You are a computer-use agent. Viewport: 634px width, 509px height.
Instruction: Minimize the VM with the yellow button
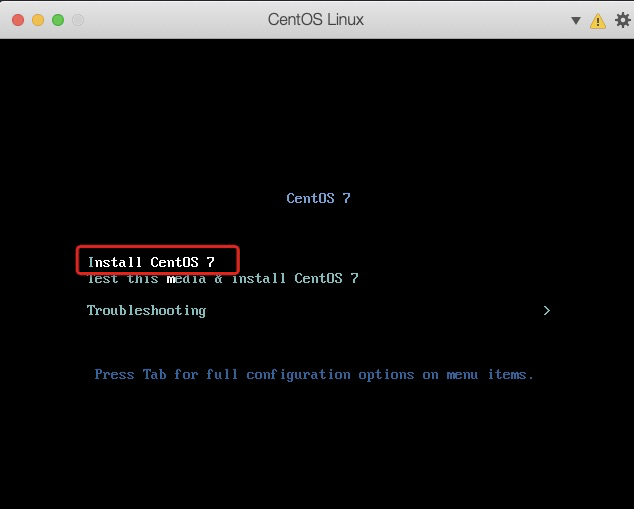[38, 20]
